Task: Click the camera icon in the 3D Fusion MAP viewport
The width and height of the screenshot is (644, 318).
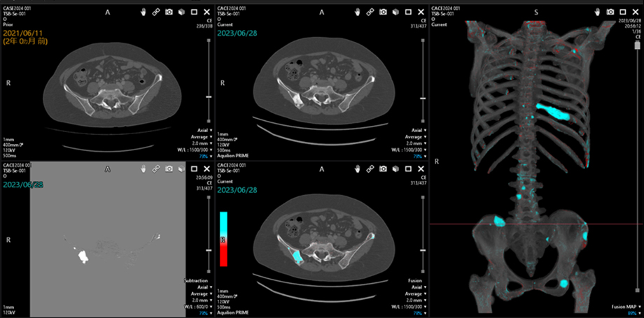Action: tap(610, 13)
